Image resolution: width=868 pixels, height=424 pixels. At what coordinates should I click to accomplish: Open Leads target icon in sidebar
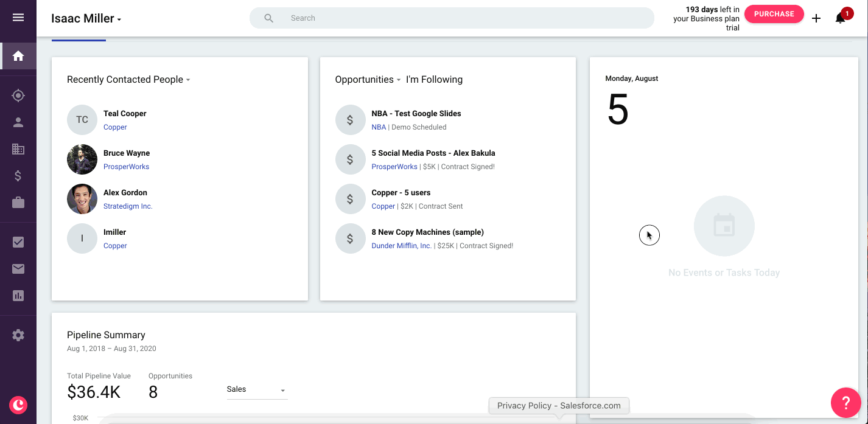click(x=18, y=96)
